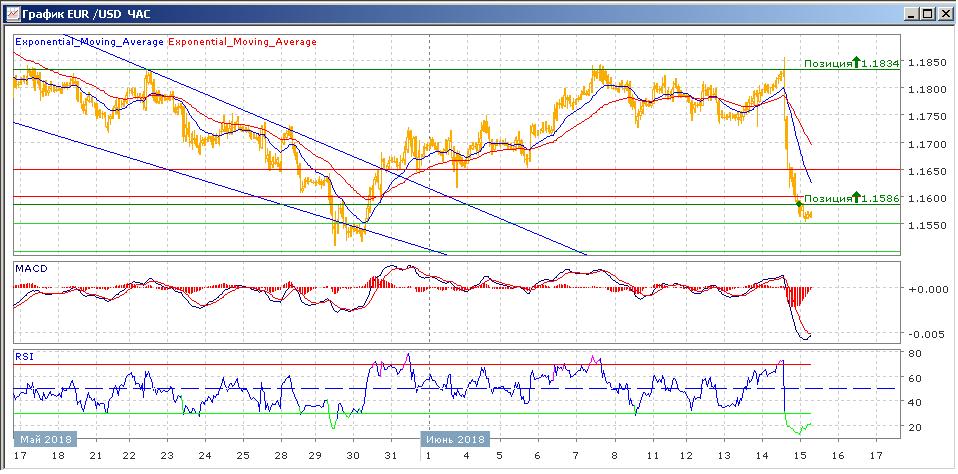Click the RSI 40 axis value
This screenshot has width=958, height=474.
pos(915,403)
